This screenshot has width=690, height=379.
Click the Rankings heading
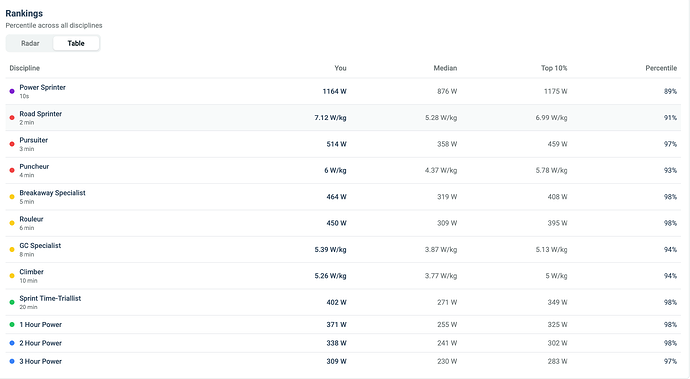click(24, 14)
